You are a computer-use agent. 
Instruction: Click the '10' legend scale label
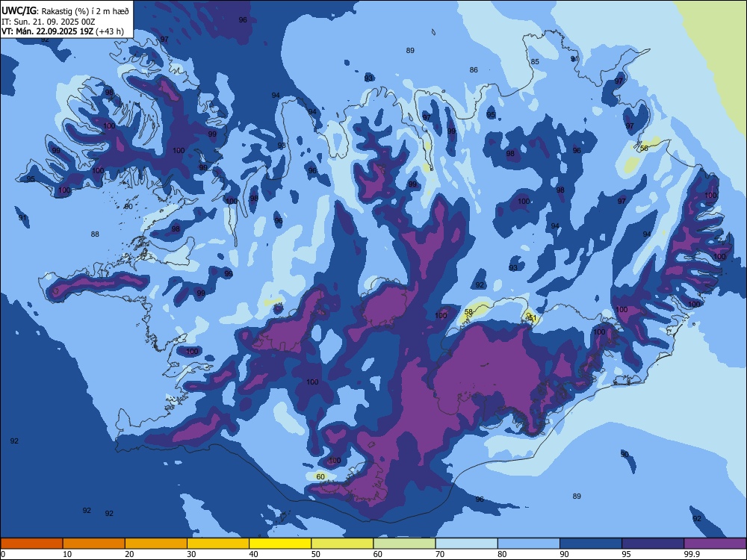pos(67,554)
